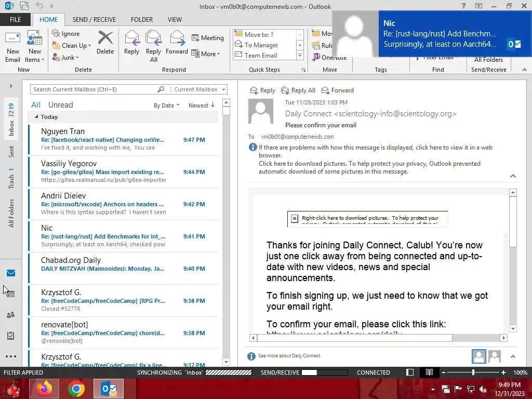Reply from the reading pane
Image resolution: width=532 pixels, height=399 pixels.
pos(262,90)
